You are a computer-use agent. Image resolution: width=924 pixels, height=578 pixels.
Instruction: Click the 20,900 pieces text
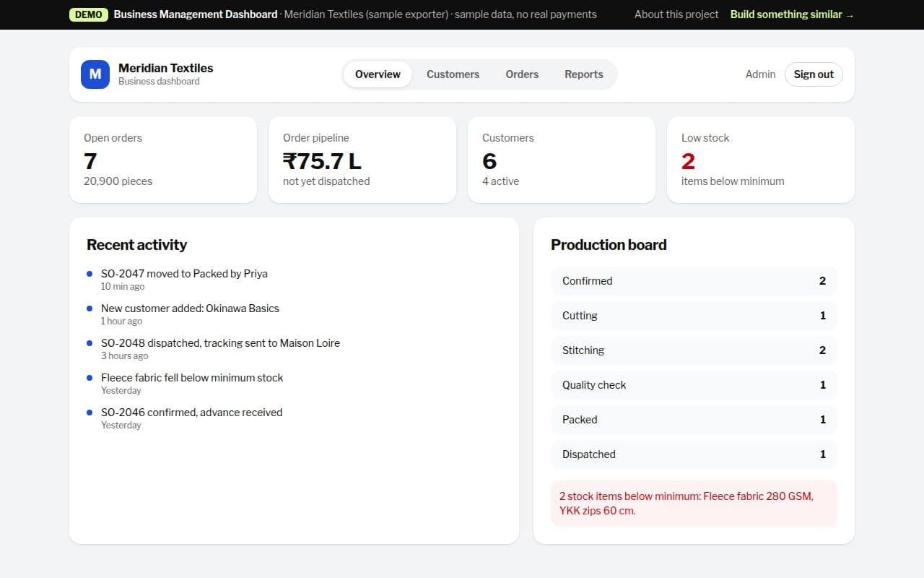[118, 181]
